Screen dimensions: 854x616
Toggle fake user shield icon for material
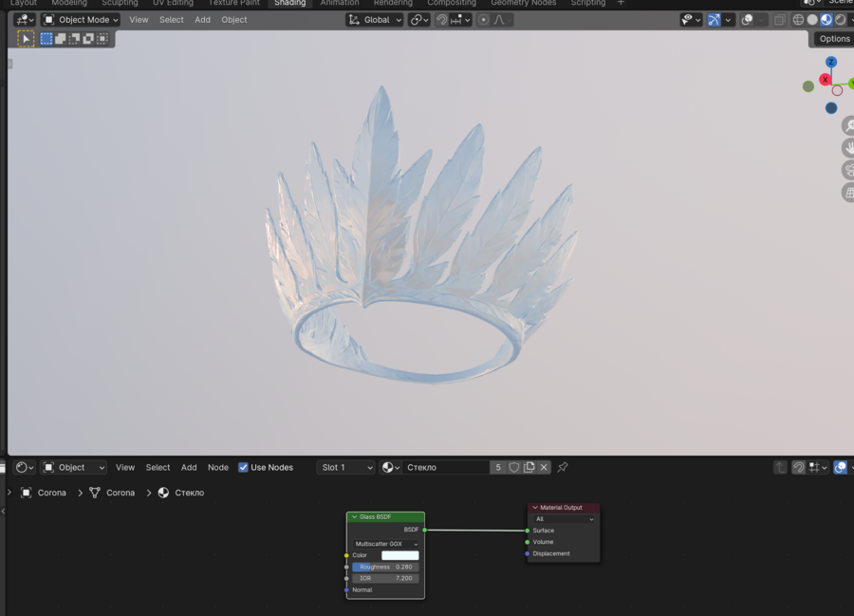coord(514,467)
